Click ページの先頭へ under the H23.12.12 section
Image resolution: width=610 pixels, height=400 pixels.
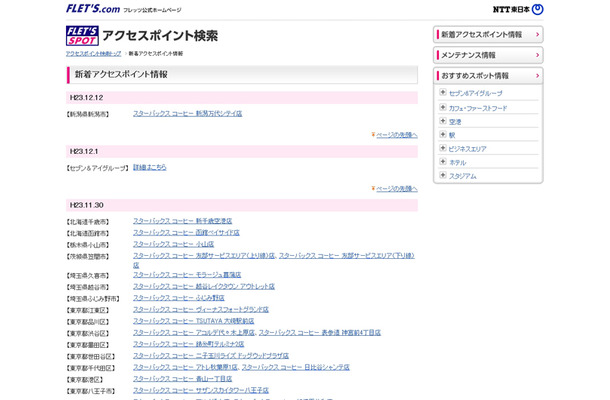coord(396,135)
